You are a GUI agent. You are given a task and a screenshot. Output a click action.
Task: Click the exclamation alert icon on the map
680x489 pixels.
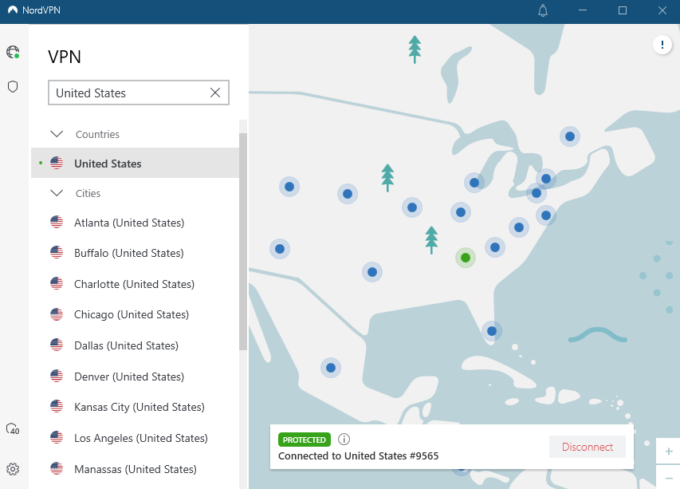[x=662, y=45]
